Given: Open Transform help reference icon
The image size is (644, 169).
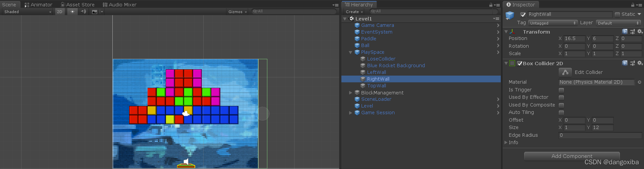Looking at the screenshot, I should point(625,32).
